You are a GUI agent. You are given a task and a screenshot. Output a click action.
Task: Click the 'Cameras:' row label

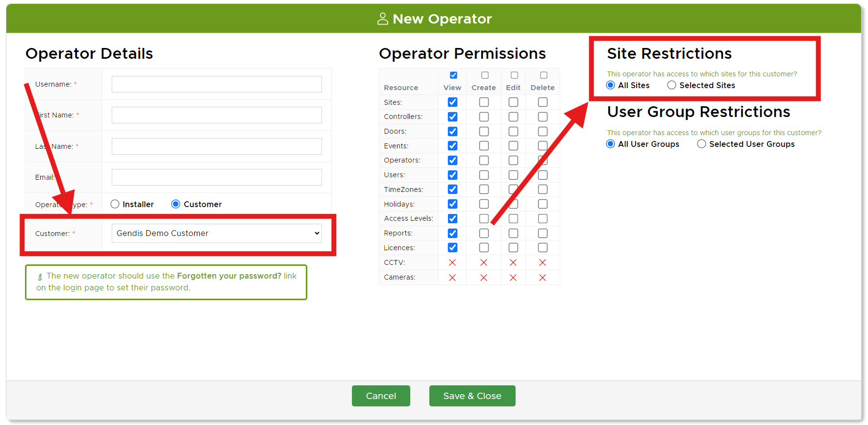(x=399, y=277)
